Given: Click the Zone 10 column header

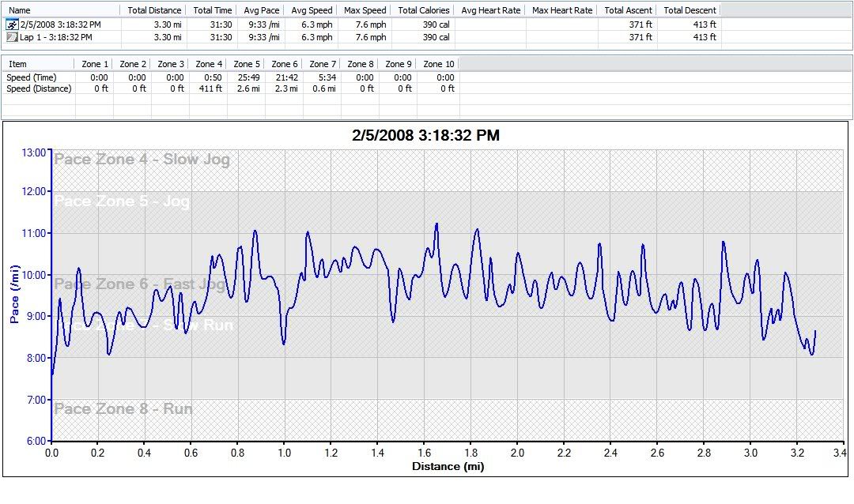Looking at the screenshot, I should [439, 64].
